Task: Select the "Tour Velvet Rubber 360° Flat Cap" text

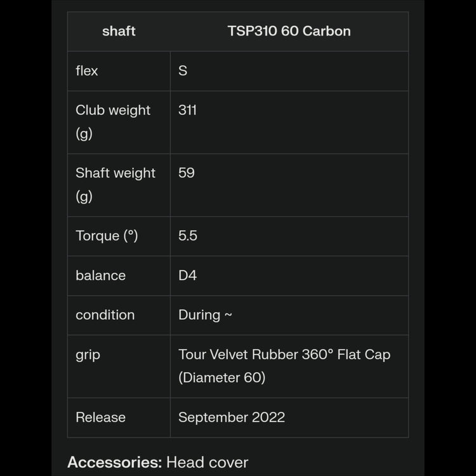Action: point(284,354)
